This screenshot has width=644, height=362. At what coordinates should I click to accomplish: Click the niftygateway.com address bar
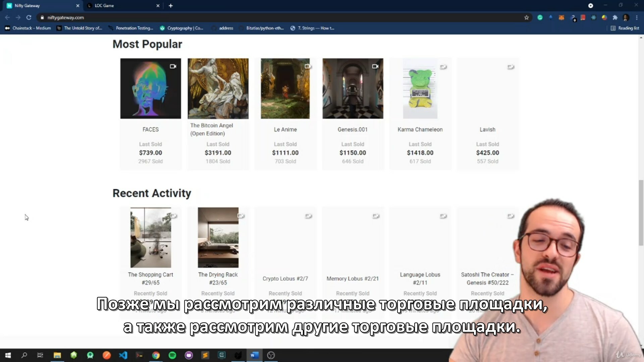coord(282,17)
